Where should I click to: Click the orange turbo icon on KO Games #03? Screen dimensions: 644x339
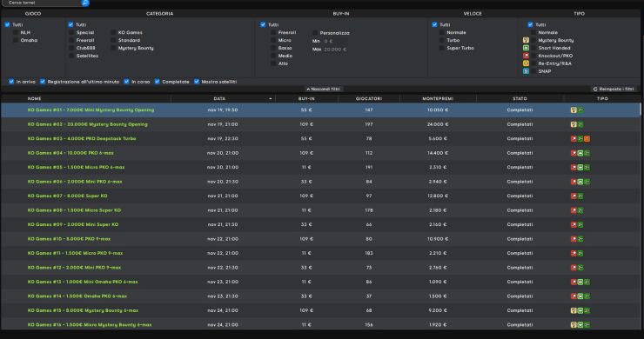click(x=587, y=139)
